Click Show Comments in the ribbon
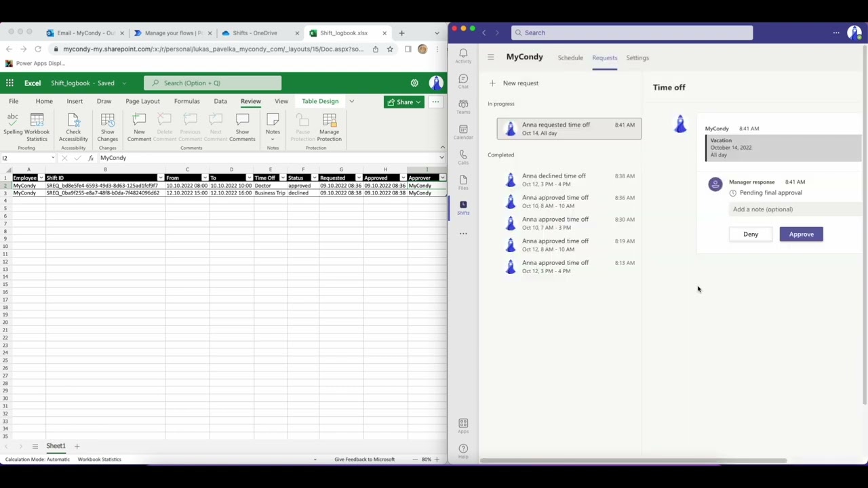This screenshot has width=868, height=488. pos(242,127)
